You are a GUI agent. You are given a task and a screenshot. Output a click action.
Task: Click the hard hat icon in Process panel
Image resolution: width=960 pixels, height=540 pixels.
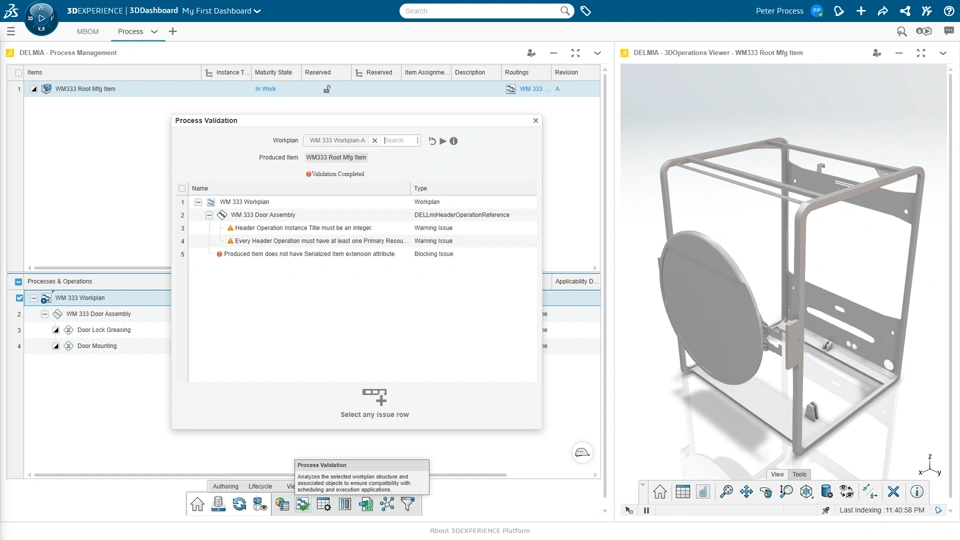coord(582,452)
